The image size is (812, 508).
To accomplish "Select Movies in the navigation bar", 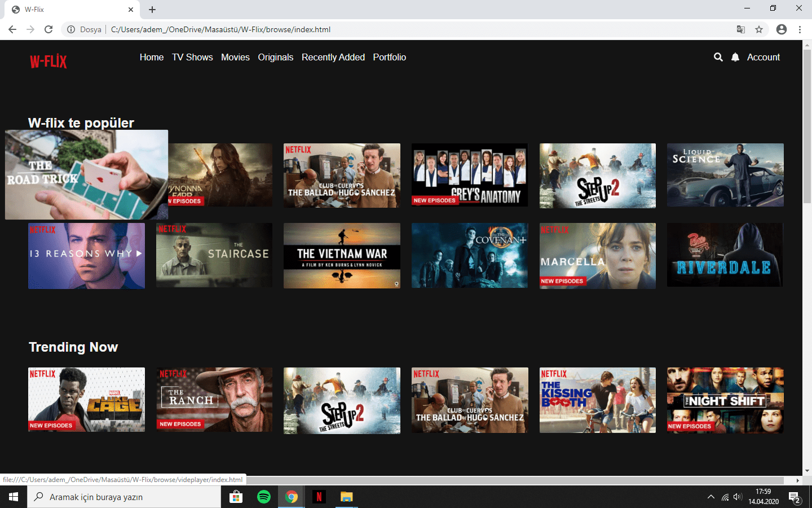I will pos(235,57).
